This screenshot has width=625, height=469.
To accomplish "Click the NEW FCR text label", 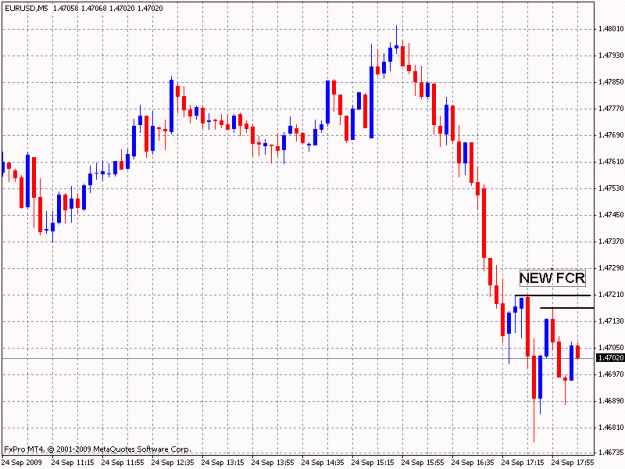I will tap(552, 278).
